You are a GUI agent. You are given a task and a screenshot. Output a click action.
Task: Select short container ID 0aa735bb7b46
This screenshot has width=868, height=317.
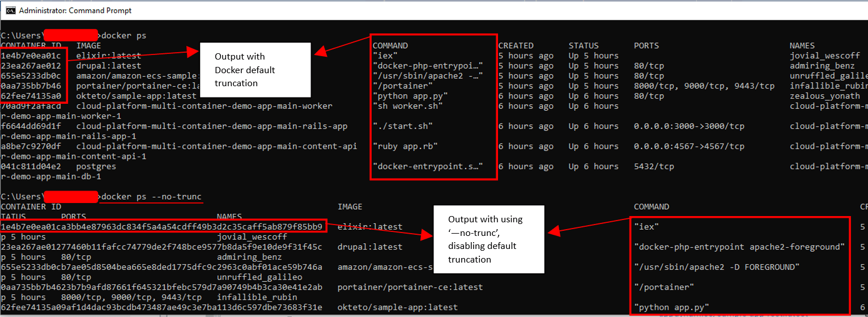(31, 86)
